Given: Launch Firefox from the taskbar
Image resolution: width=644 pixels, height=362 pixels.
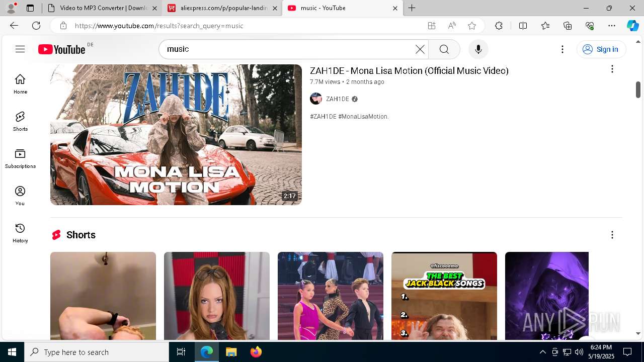Looking at the screenshot, I should tap(256, 352).
